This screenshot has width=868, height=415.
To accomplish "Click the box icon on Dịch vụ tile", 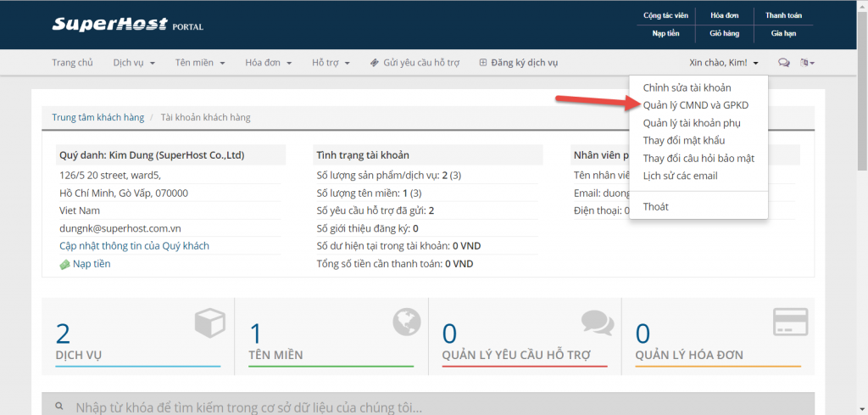I will [211, 322].
